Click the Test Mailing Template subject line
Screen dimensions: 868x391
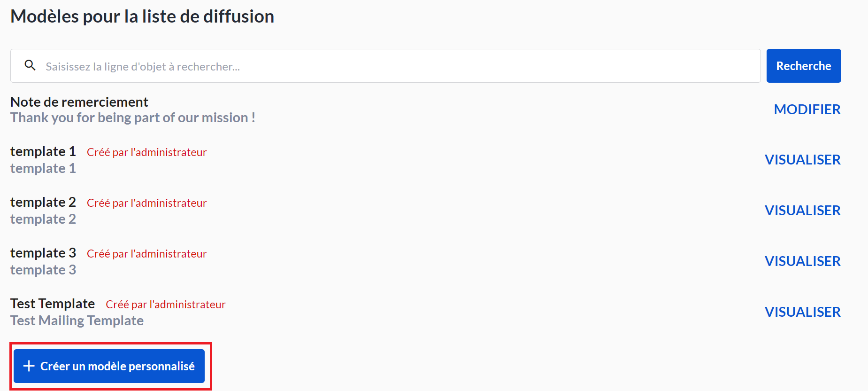click(x=77, y=321)
